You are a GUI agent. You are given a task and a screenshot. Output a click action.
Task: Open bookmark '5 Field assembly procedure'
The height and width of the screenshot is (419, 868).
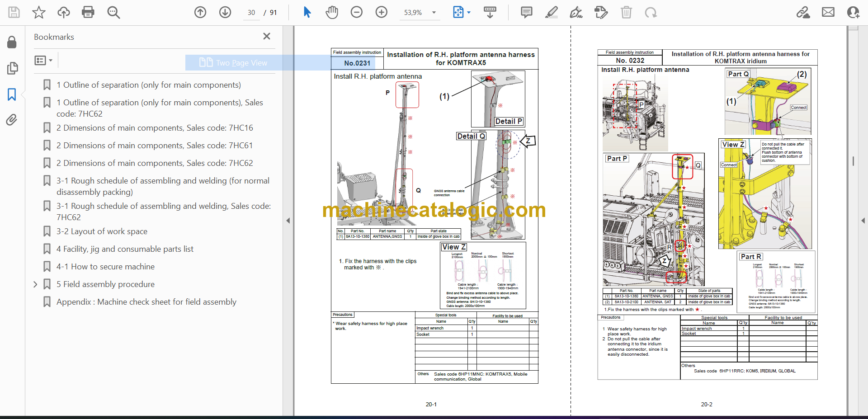[105, 284]
